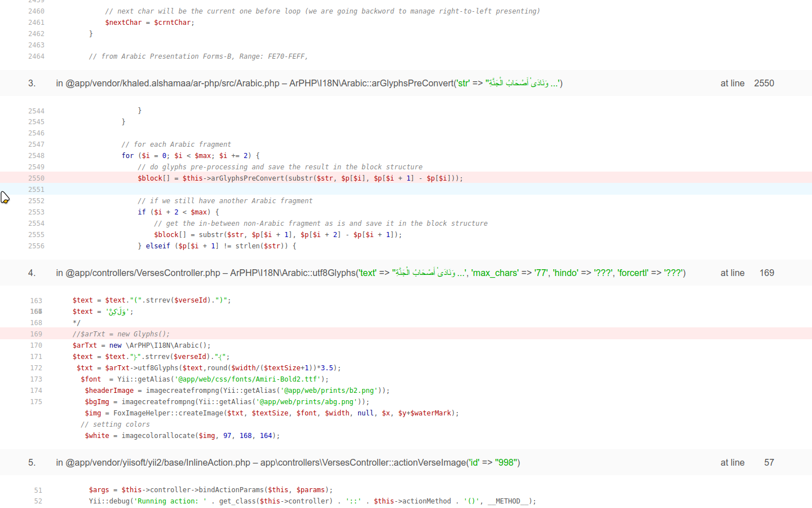This screenshot has width=812, height=508.
Task: Click '$txt = $arTxt->utf8Glyphs' line
Action: tap(209, 368)
